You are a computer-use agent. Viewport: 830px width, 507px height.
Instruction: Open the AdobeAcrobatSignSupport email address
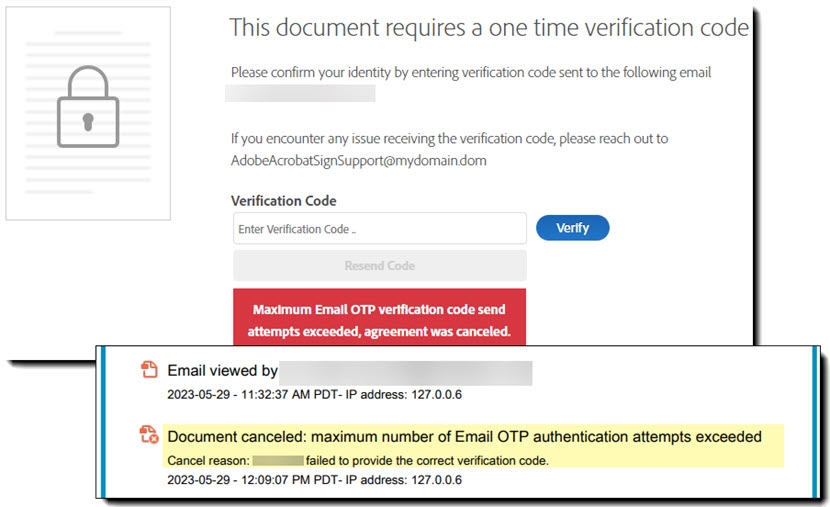coord(359,160)
